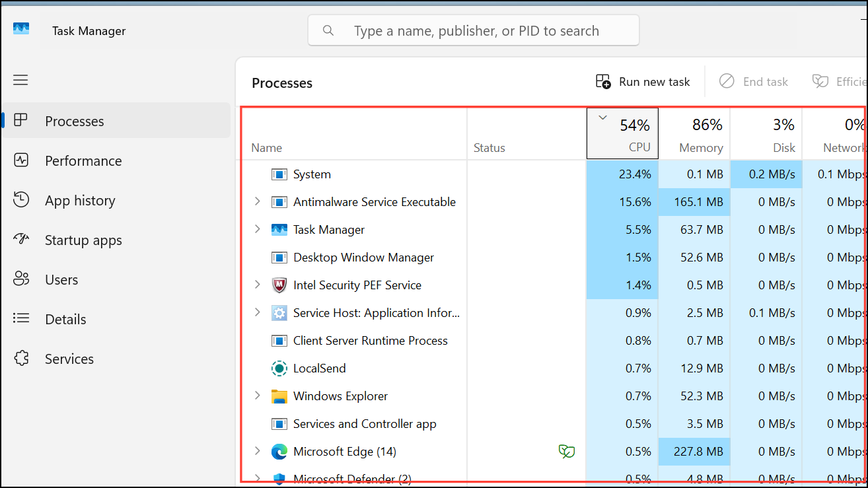Click the Client Server Runtime Process icon
Image resolution: width=868 pixels, height=488 pixels.
point(279,341)
